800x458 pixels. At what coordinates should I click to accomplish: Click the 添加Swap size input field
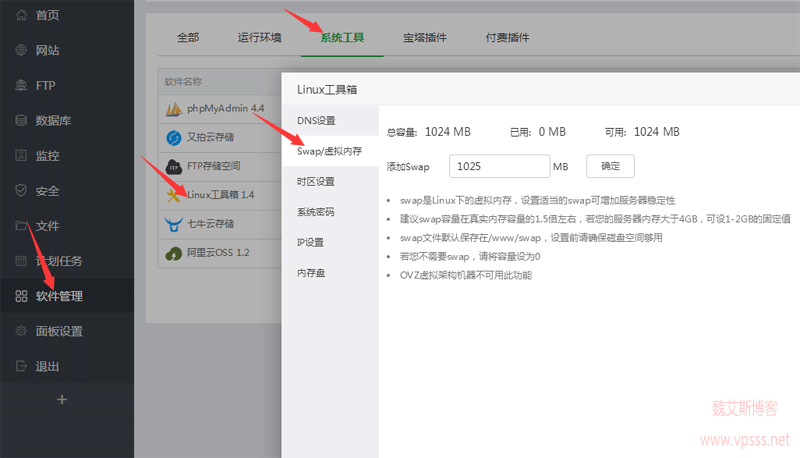(x=499, y=166)
